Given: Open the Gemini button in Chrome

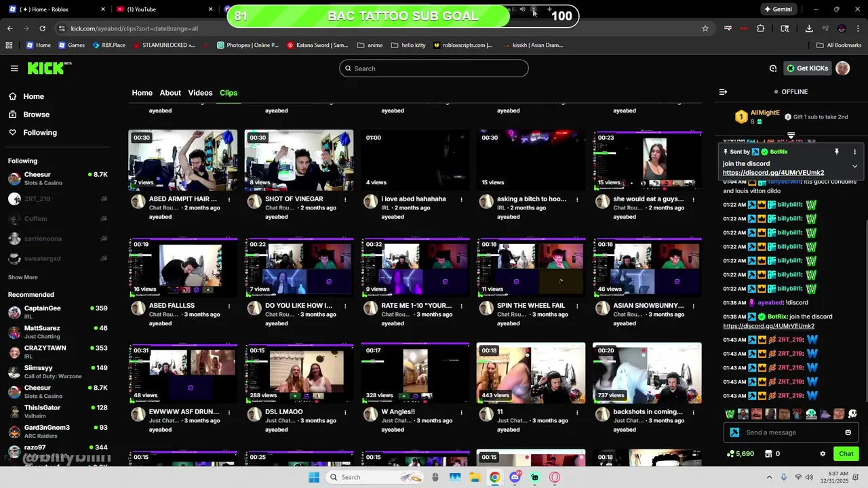Looking at the screenshot, I should point(778,9).
